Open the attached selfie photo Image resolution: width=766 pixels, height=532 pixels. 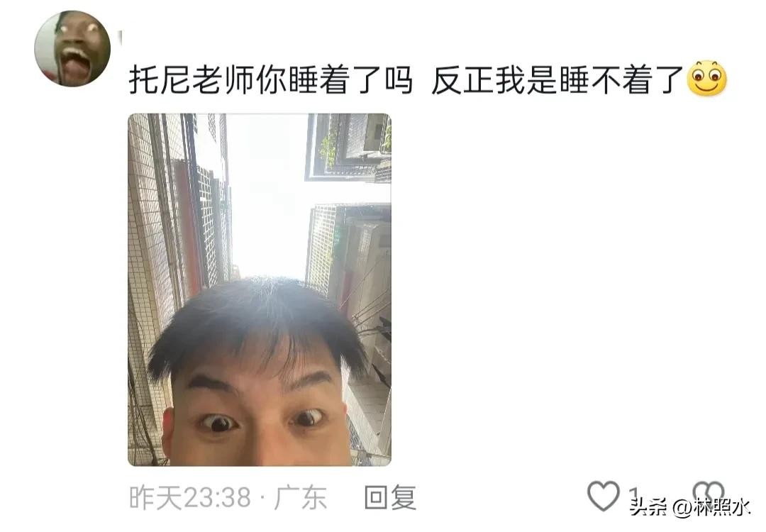pos(260,289)
